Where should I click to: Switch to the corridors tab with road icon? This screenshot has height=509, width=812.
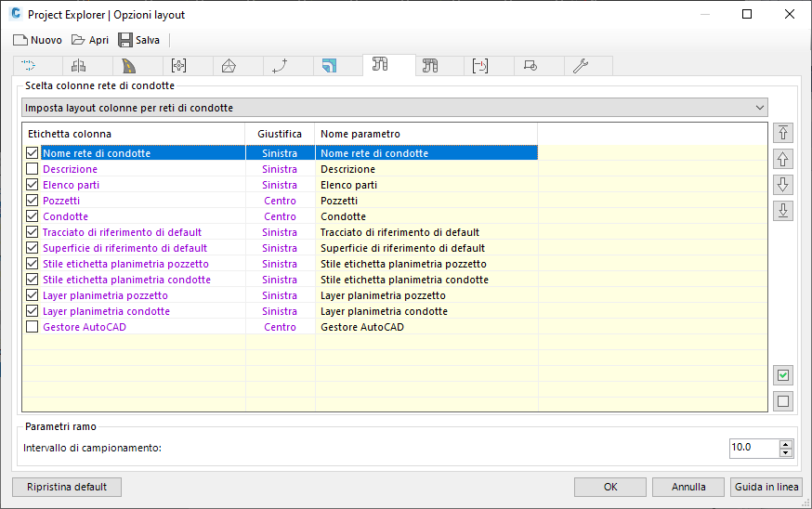[x=128, y=66]
